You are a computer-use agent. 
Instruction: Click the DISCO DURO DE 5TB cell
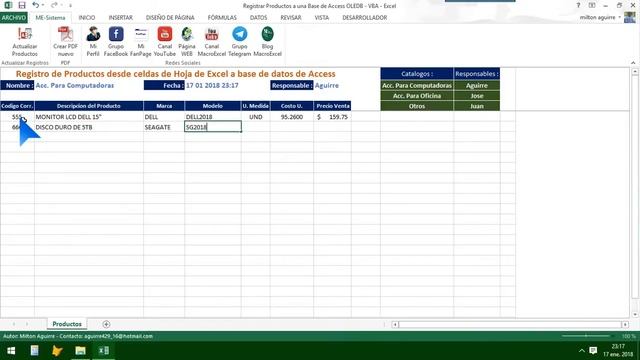89,127
